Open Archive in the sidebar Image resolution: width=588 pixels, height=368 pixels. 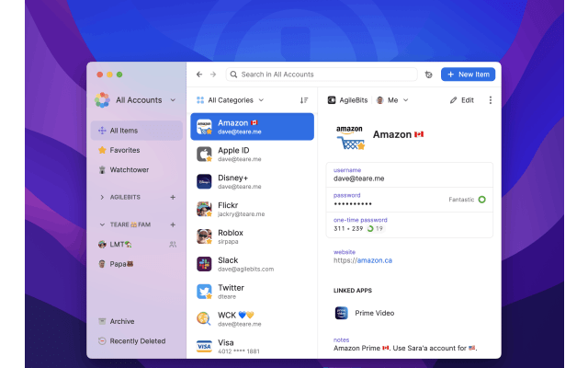[x=137, y=321]
